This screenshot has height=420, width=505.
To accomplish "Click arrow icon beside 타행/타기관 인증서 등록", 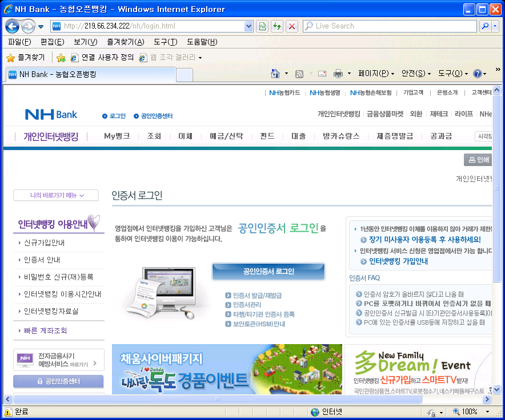I will pyautogui.click(x=228, y=314).
